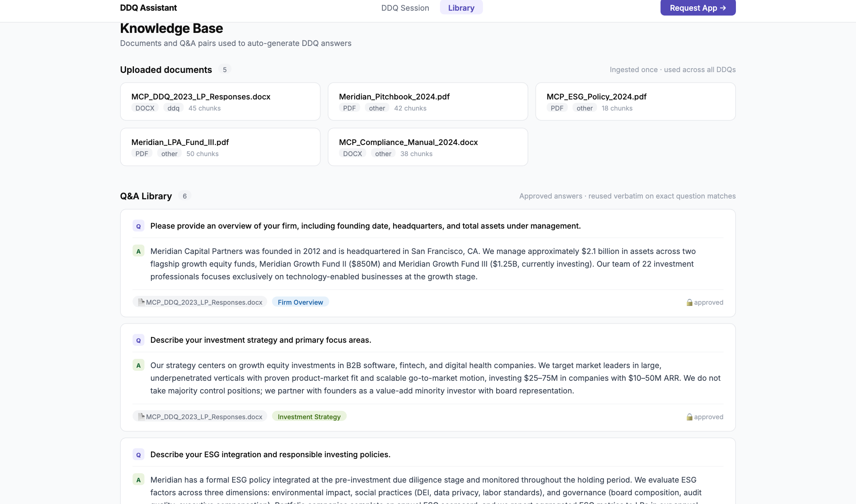
Task: Open MCP_ESG_Policy_2024.pdf document card
Action: pos(636,101)
